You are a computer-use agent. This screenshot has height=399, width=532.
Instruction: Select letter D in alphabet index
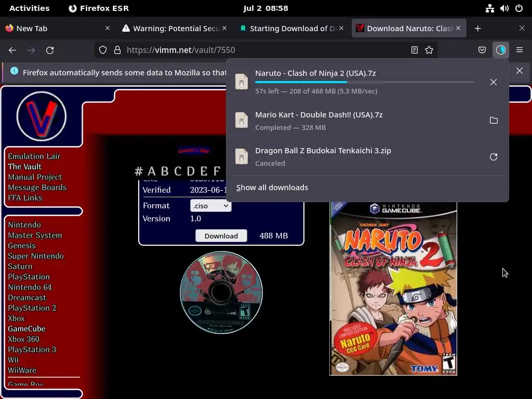(191, 171)
